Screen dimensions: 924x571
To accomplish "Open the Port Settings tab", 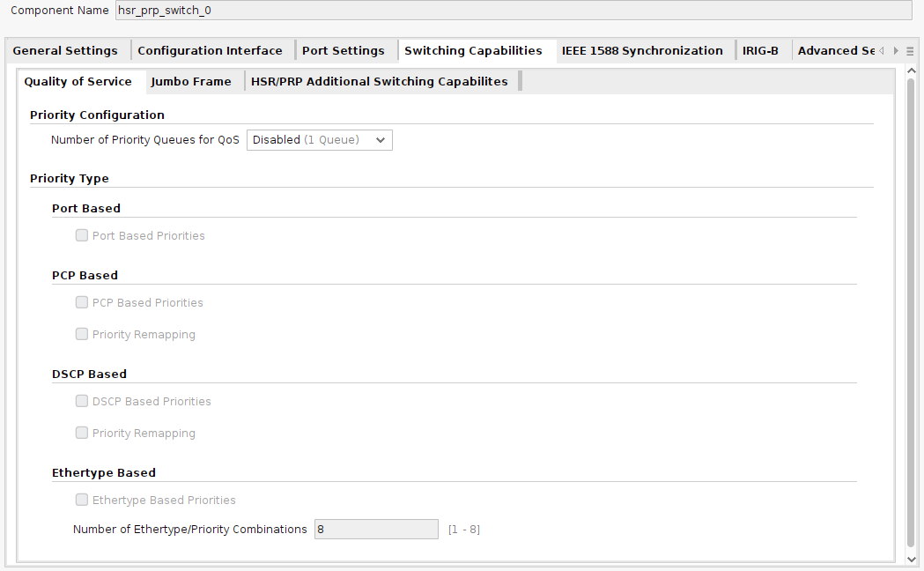I will [x=343, y=51].
